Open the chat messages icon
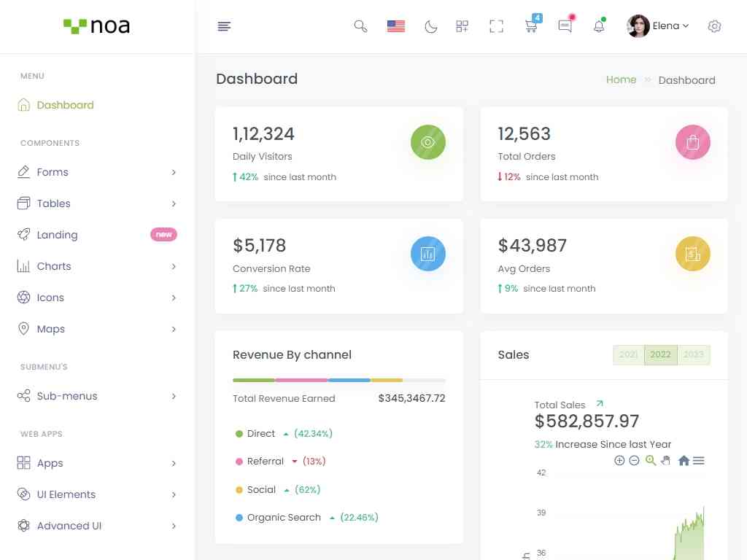This screenshot has height=560, width=747. [565, 26]
